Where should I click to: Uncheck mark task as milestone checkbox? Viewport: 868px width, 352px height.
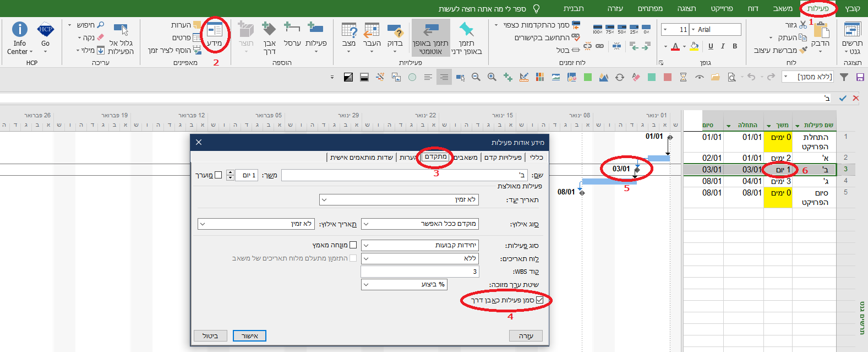539,300
